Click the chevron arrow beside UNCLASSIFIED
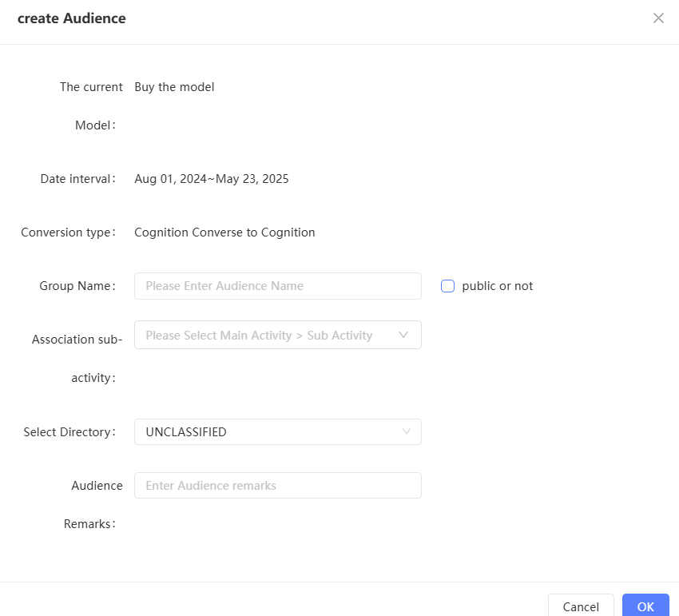This screenshot has width=679, height=616. (x=407, y=432)
